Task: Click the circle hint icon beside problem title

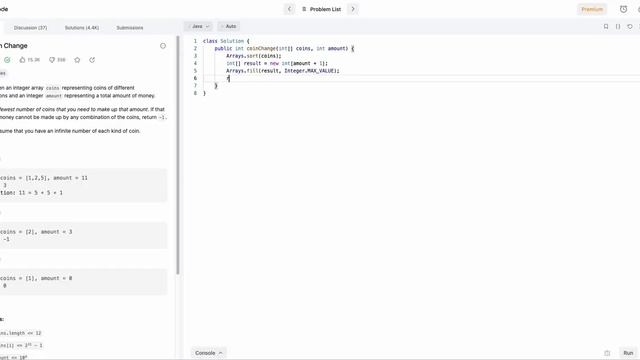Action: point(163,46)
